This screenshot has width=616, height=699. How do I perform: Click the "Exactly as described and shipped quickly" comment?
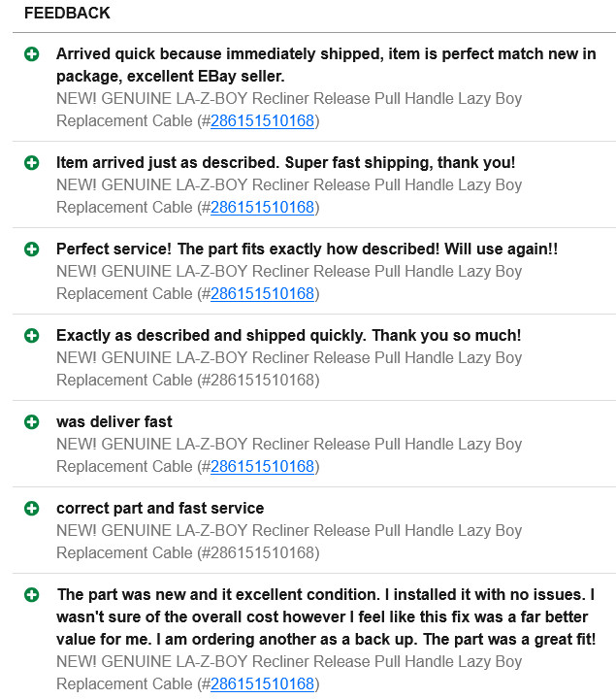[x=288, y=335]
